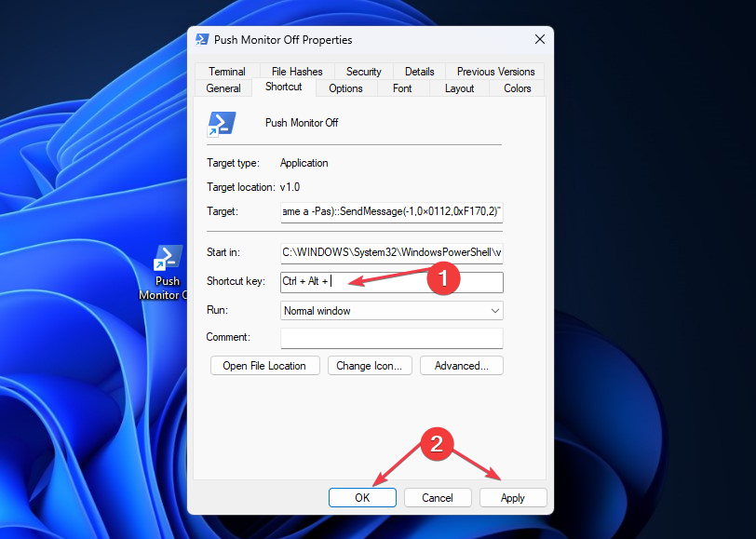Expand the Run dropdown showing Normal window
This screenshot has height=539, width=756.
pyautogui.click(x=391, y=311)
